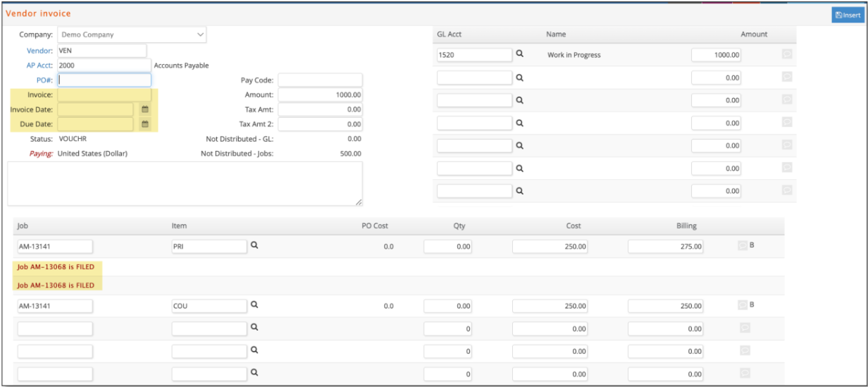Click the Vendor link label

[39, 51]
